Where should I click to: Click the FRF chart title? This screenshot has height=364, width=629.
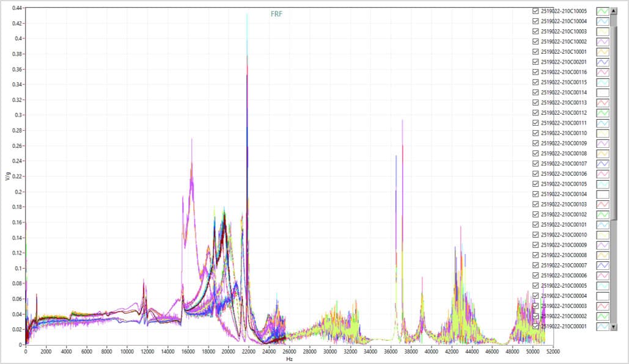tap(276, 14)
